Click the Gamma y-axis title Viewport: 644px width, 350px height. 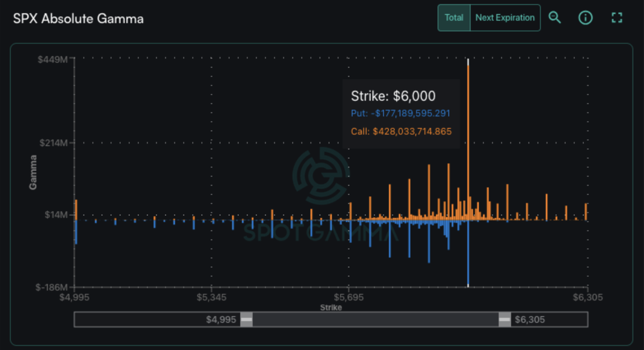[33, 173]
